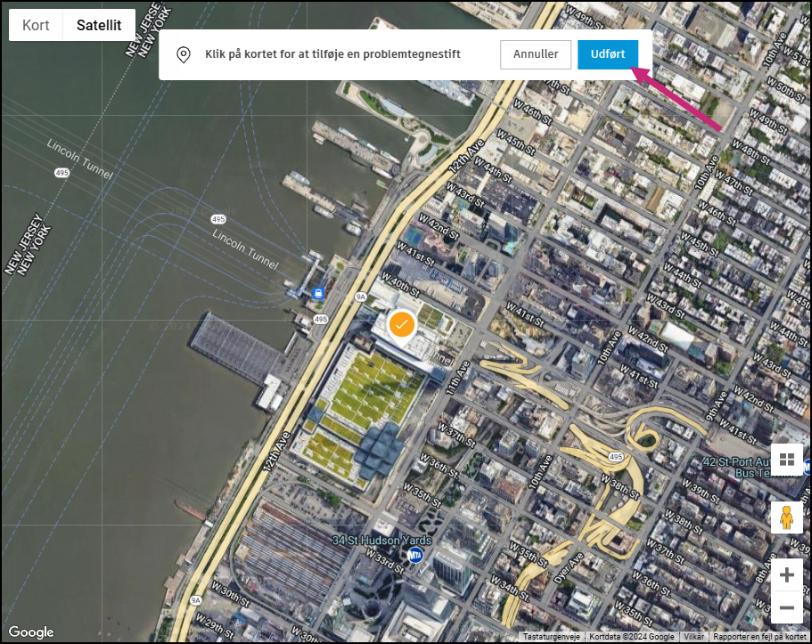Confirm with the Udført button
Screen dimensions: 812x644
(x=608, y=54)
